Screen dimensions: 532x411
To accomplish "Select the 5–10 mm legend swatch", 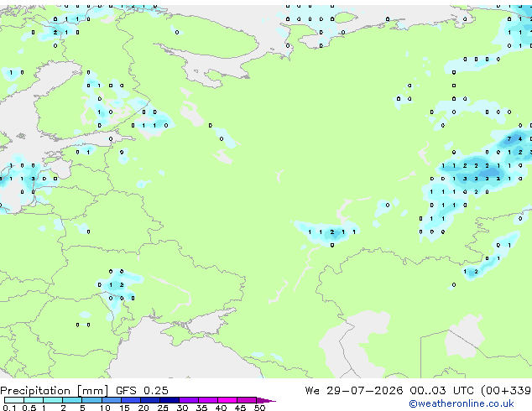I will (x=91, y=400).
